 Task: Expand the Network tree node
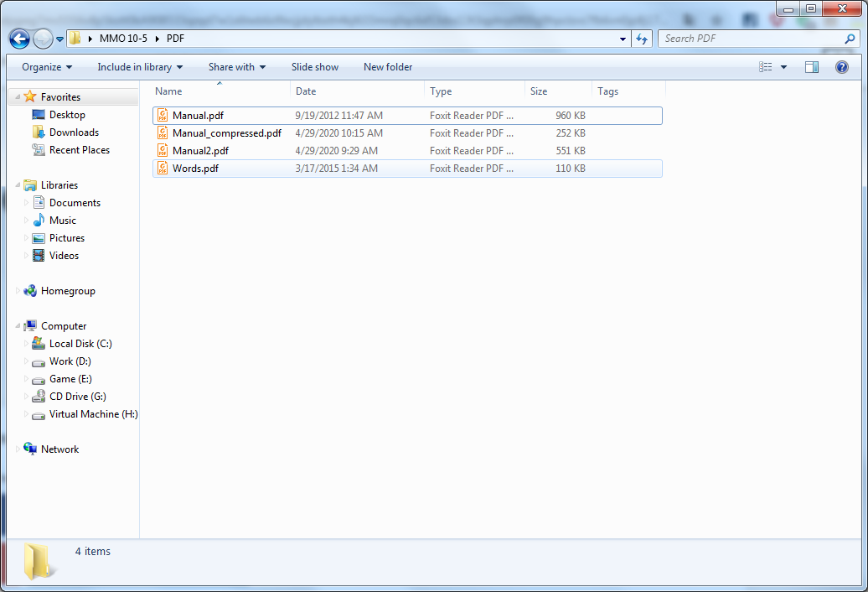tap(18, 449)
